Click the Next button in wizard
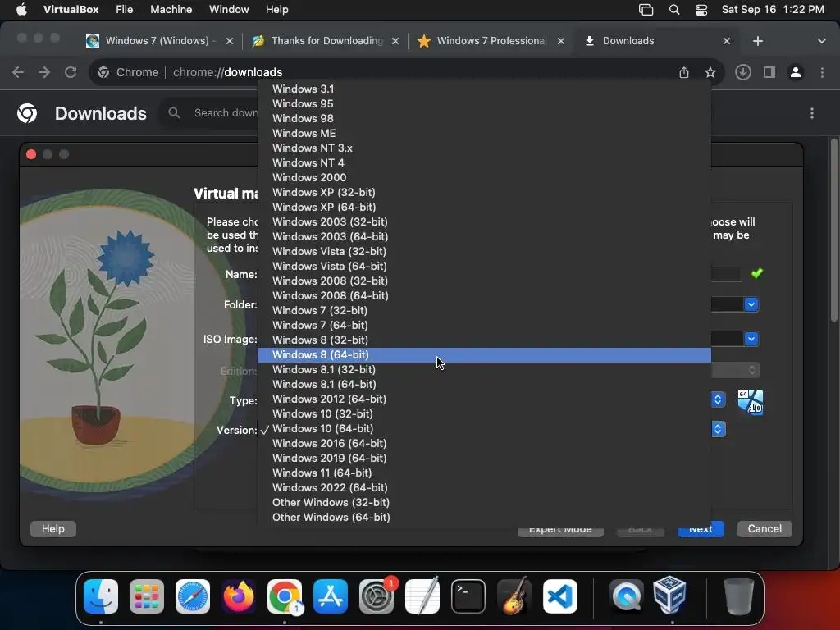The width and height of the screenshot is (840, 630). click(701, 530)
